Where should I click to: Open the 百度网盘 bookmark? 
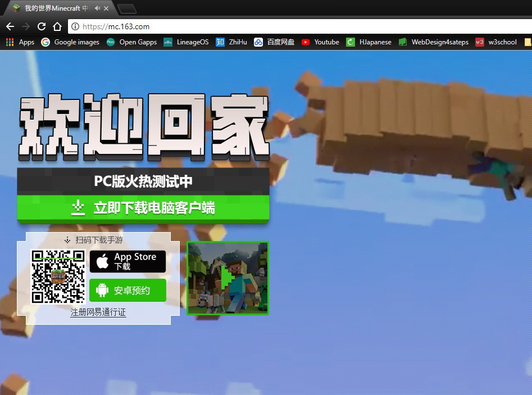click(274, 42)
